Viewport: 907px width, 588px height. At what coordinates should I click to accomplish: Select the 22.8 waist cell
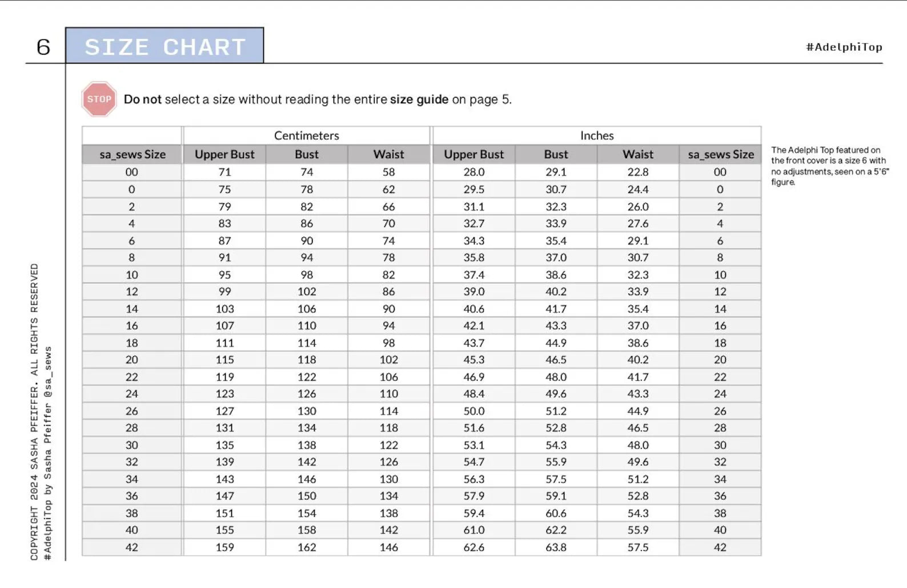(638, 172)
